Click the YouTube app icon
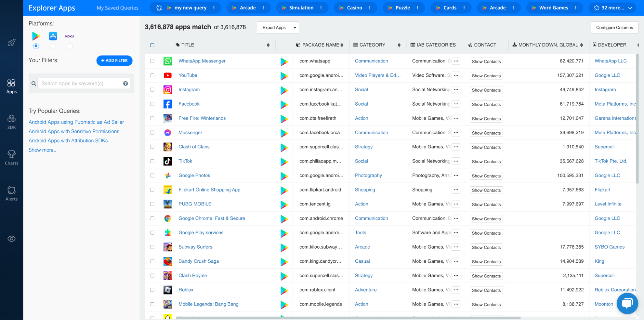The width and height of the screenshot is (644, 320). coord(168,75)
